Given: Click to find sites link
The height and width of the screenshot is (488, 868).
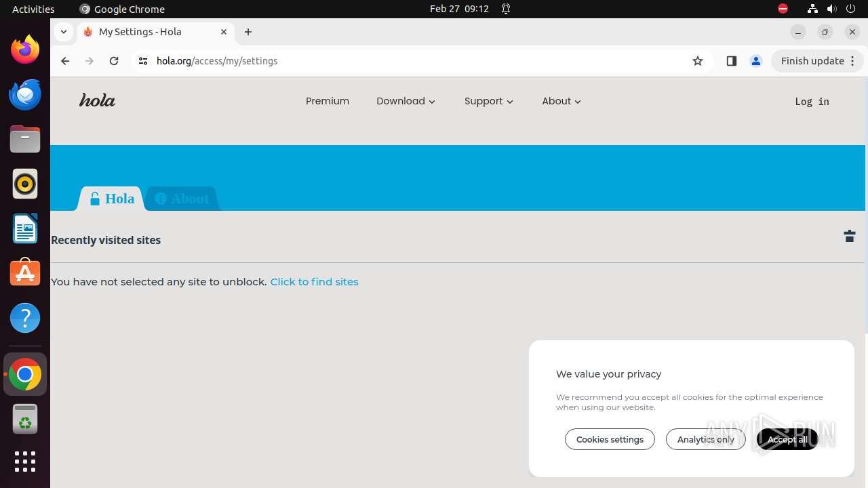Looking at the screenshot, I should (314, 281).
